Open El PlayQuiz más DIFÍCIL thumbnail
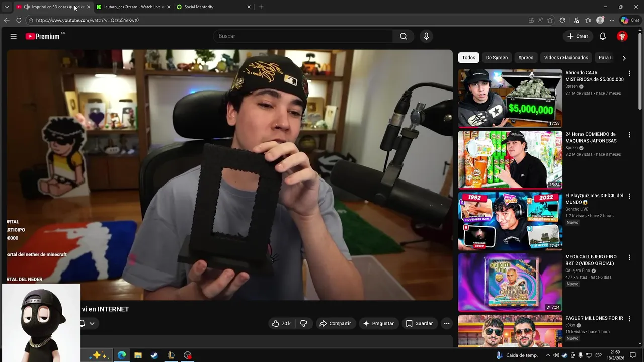Screen dimensions: 644x362 [x=510, y=221]
